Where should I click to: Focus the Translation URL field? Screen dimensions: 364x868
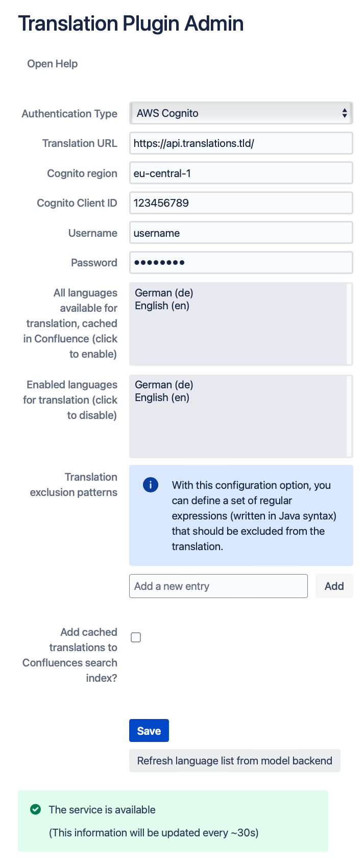coord(241,143)
